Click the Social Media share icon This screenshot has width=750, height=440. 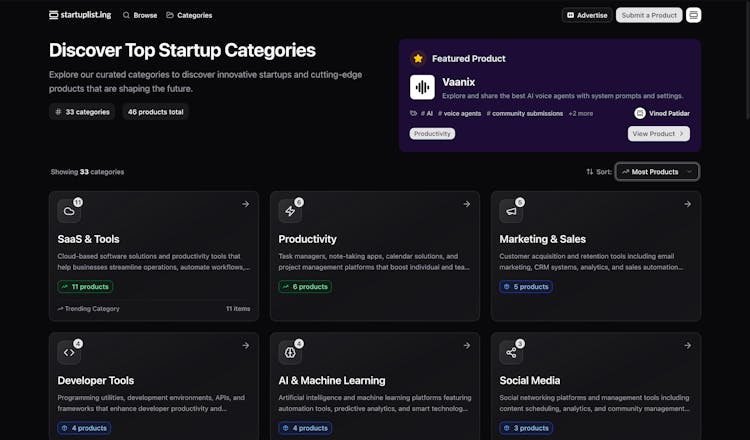pyautogui.click(x=511, y=352)
